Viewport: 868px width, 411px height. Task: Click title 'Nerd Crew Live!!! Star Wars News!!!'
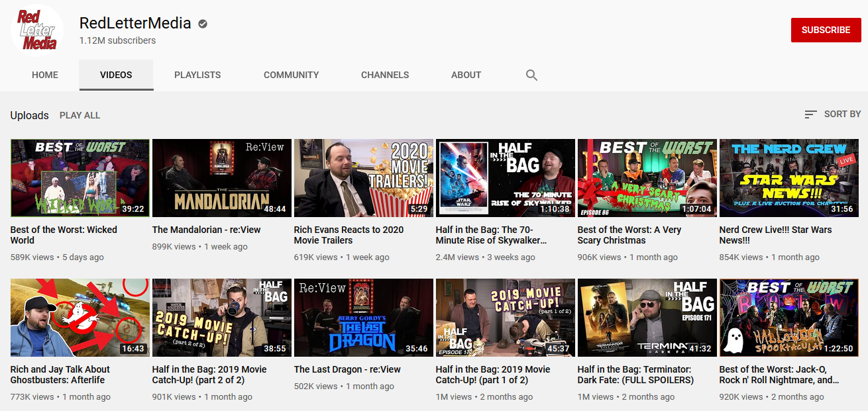click(776, 235)
